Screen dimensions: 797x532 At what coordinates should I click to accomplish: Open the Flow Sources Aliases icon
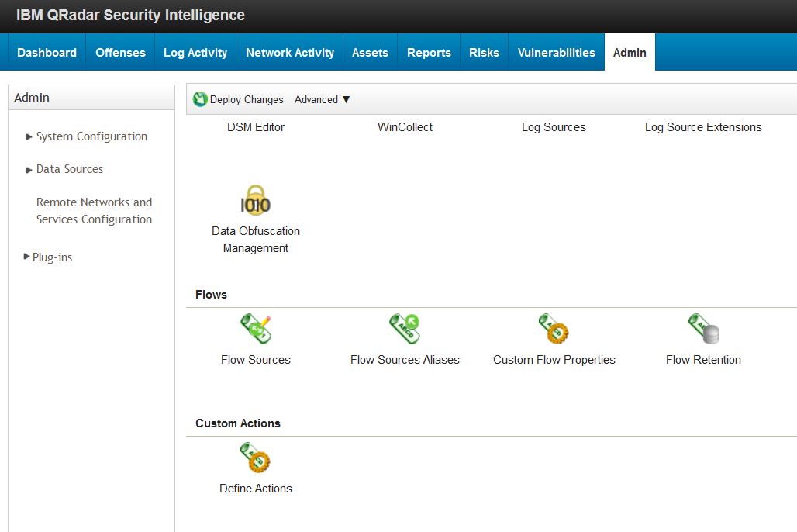(405, 329)
